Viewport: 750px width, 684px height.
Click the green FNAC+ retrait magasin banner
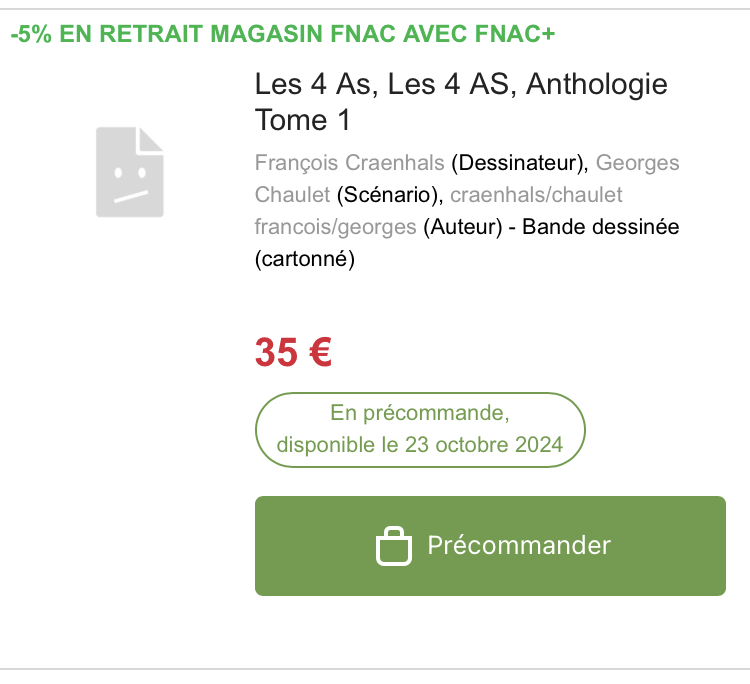pos(283,34)
